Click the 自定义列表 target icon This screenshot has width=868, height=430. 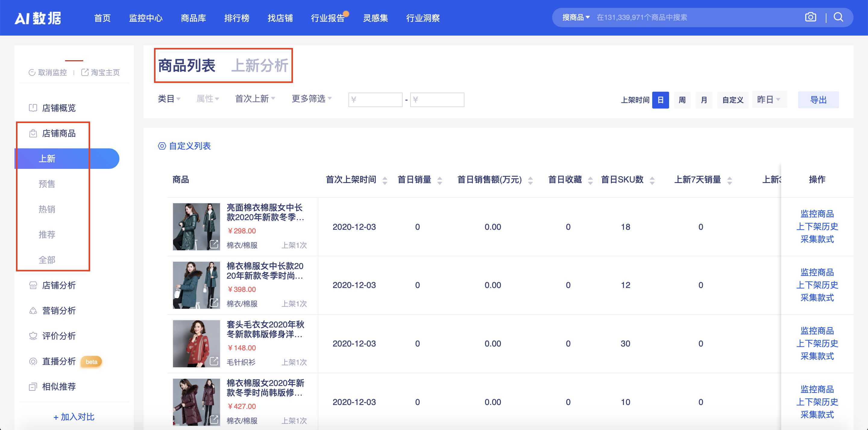pos(162,146)
